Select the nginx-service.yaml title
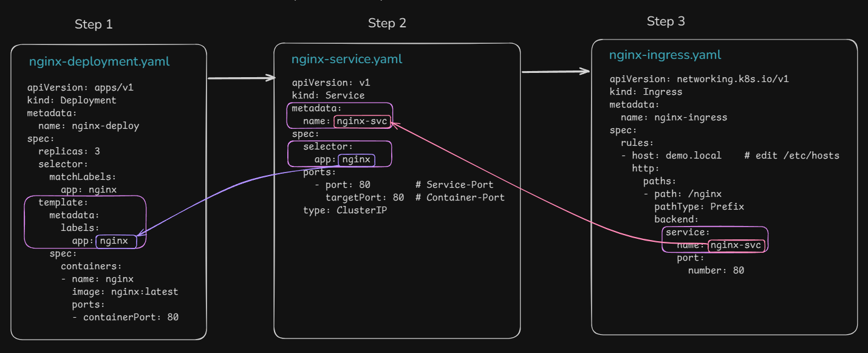The height and width of the screenshot is (353, 868). tap(346, 60)
